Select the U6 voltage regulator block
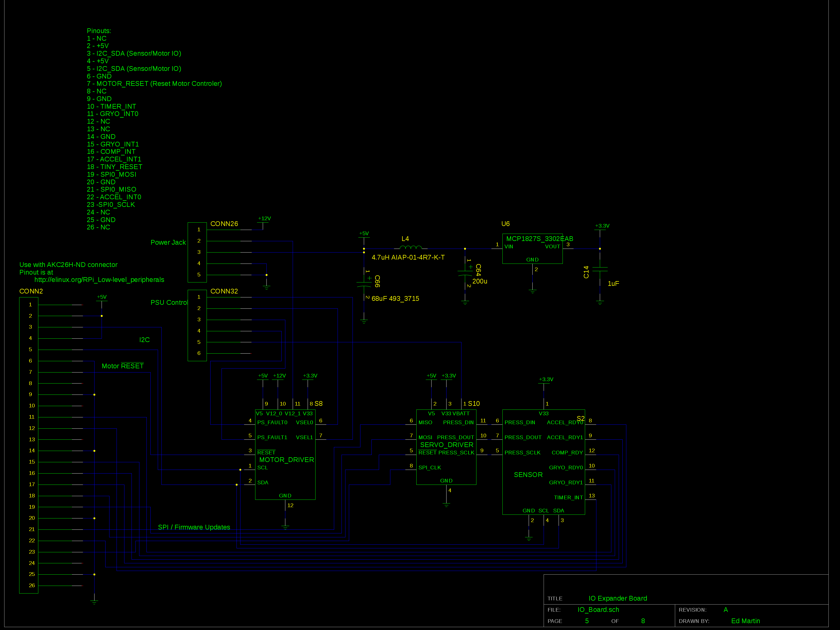840x630 pixels. (532, 249)
